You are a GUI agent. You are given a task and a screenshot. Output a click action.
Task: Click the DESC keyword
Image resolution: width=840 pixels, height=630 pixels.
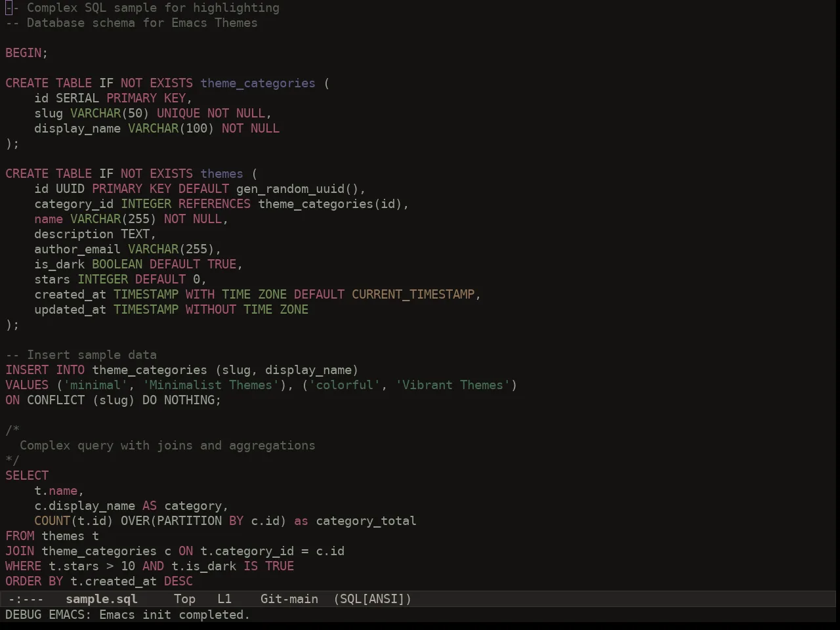(x=178, y=581)
